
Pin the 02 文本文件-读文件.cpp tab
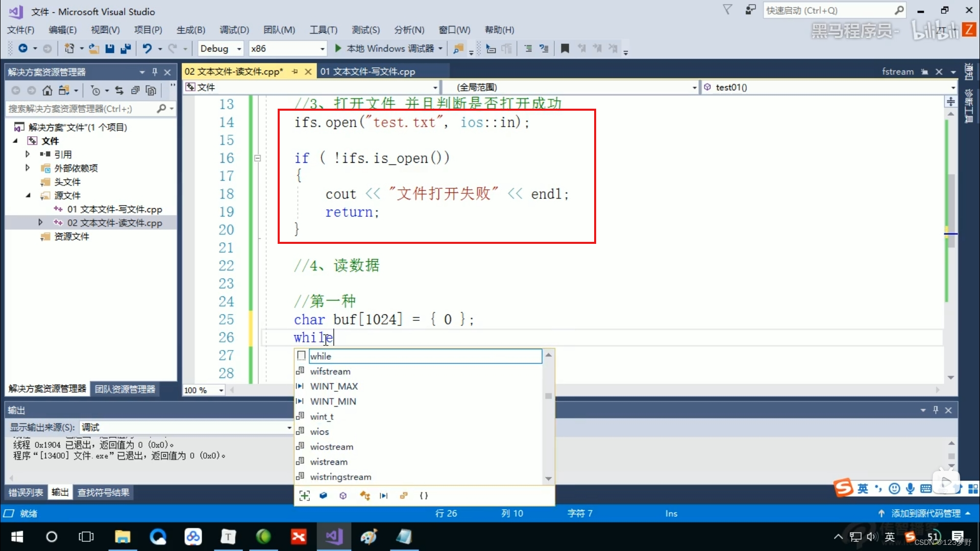click(x=295, y=72)
